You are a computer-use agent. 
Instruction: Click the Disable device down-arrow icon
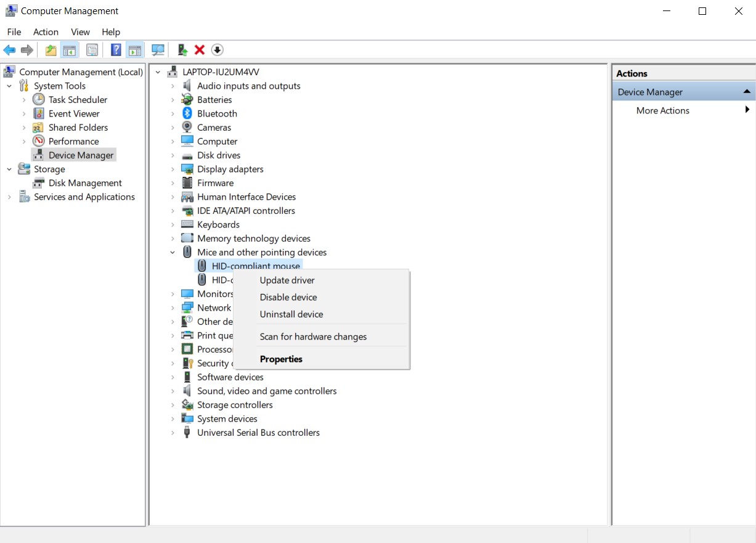[x=217, y=50]
